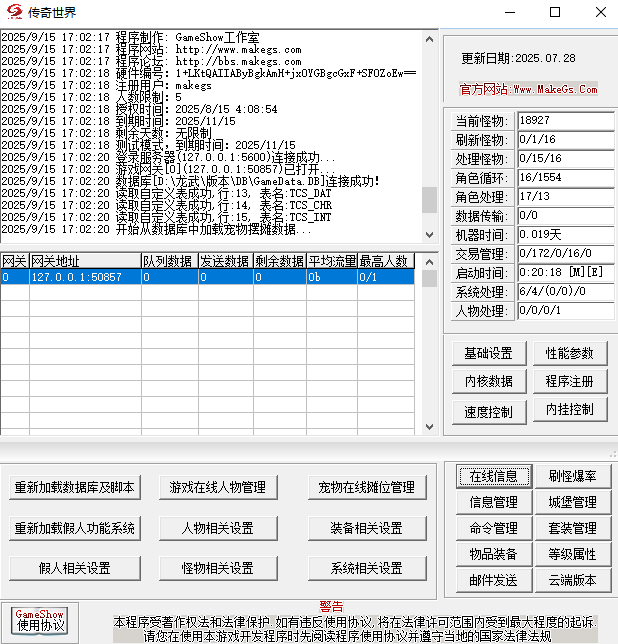The image size is (618, 644).
Task: Minimize the 传奇世界 window
Action: pos(510,12)
